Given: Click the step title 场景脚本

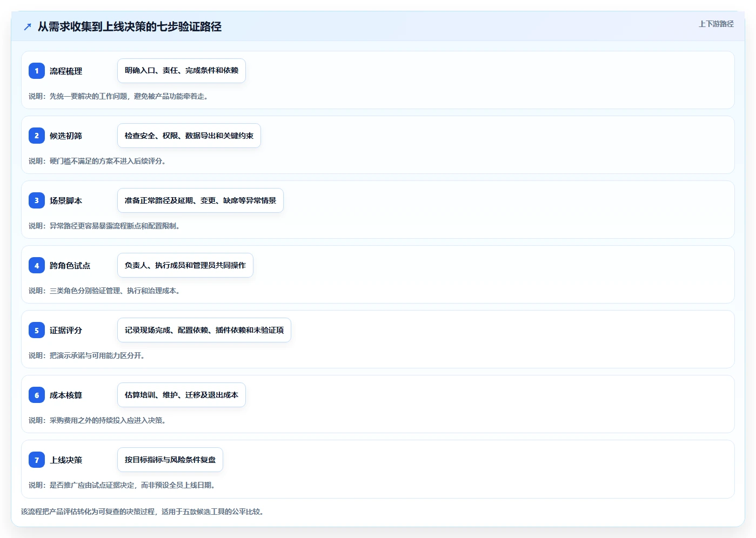Looking at the screenshot, I should (66, 201).
